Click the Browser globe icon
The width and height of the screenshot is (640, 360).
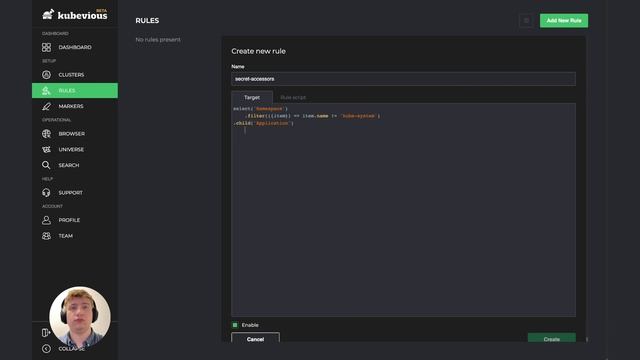pos(47,133)
